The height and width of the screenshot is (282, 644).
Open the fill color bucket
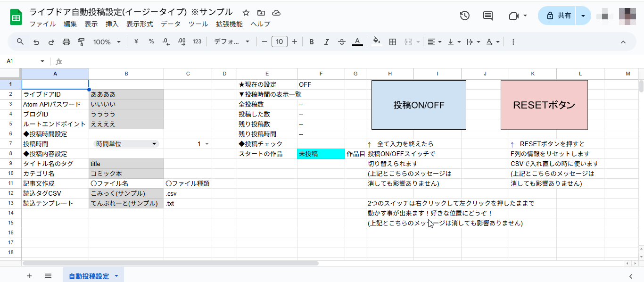click(x=377, y=41)
